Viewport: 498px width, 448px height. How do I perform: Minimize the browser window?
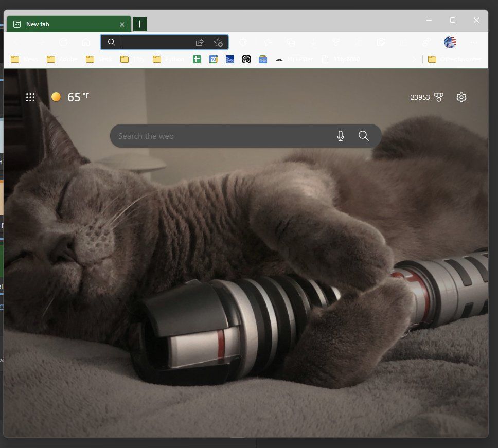pos(429,21)
